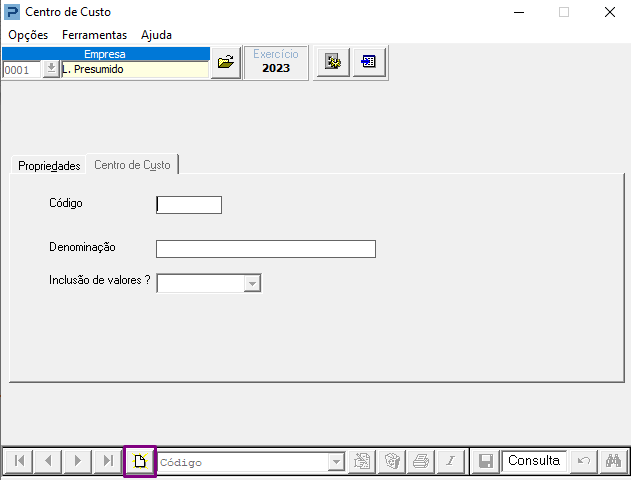Click the undo arrow icon
The image size is (631, 480).
click(583, 461)
